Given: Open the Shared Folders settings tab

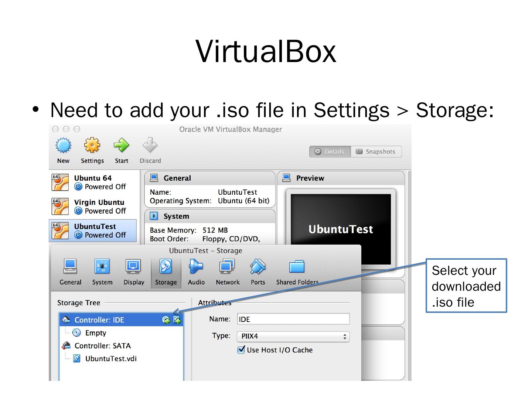Looking at the screenshot, I should tap(297, 272).
